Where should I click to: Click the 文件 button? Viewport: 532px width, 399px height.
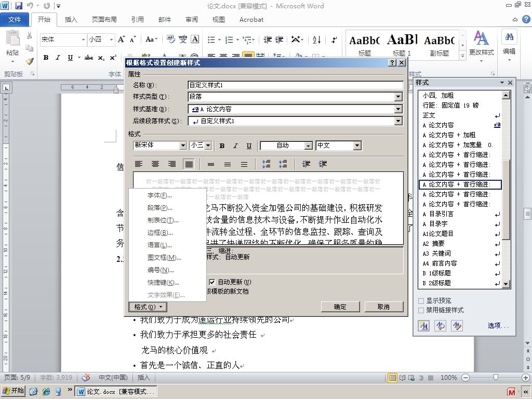click(x=15, y=20)
